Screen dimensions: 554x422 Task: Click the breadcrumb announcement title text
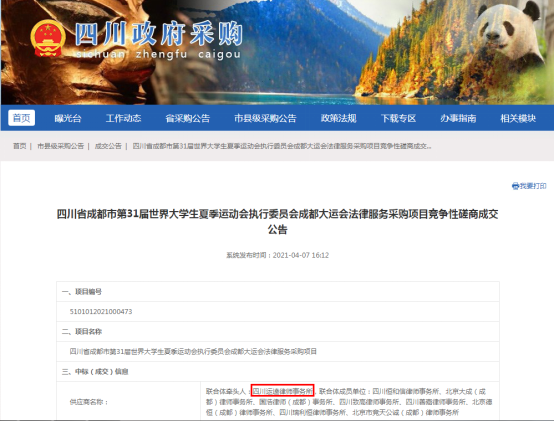282,146
